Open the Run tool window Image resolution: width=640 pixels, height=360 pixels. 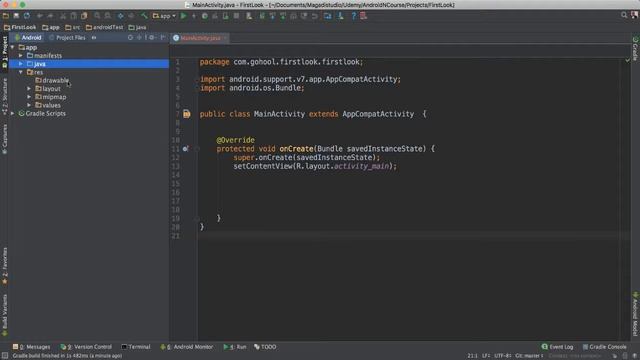(235, 347)
